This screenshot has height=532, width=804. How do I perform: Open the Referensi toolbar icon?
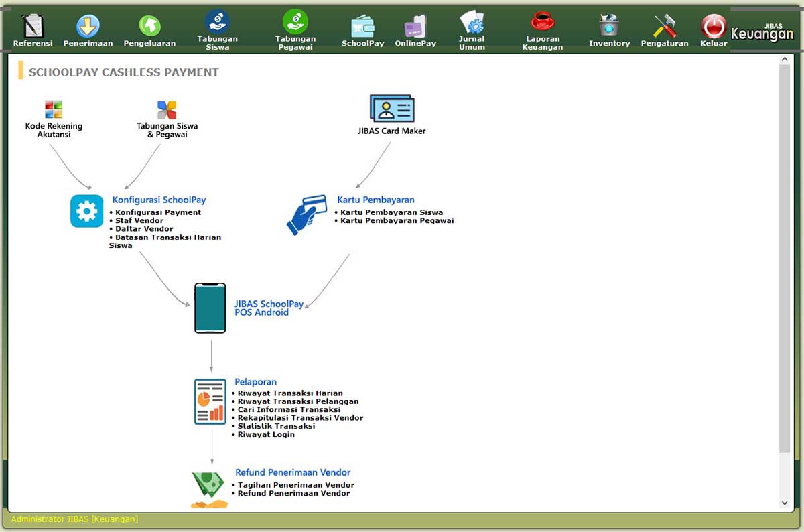32,26
